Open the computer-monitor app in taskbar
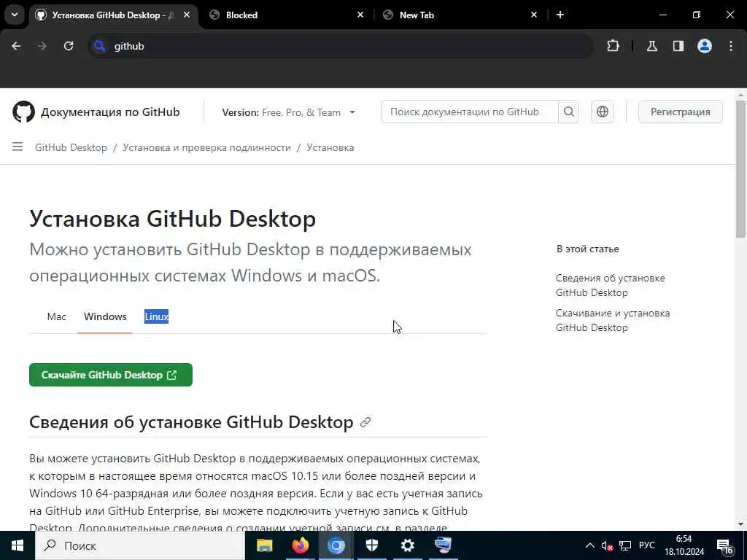747x560 pixels. pyautogui.click(x=443, y=545)
